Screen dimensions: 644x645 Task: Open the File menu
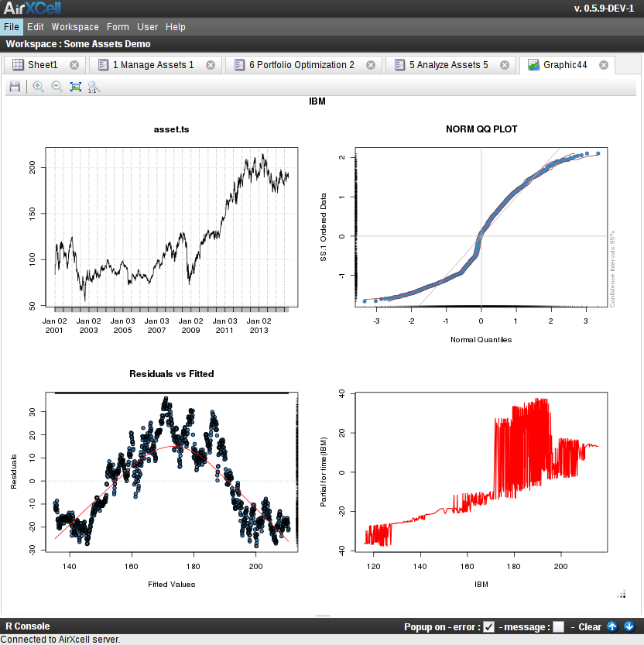pyautogui.click(x=12, y=26)
